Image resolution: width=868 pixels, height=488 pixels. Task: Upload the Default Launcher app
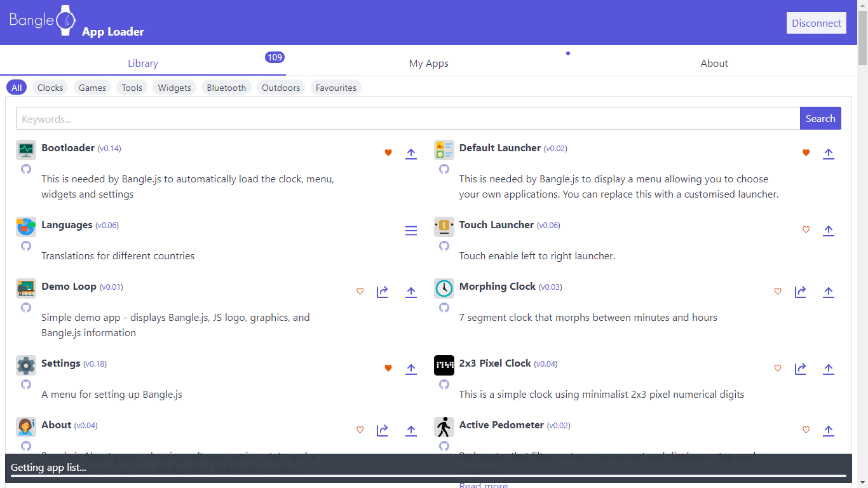829,153
